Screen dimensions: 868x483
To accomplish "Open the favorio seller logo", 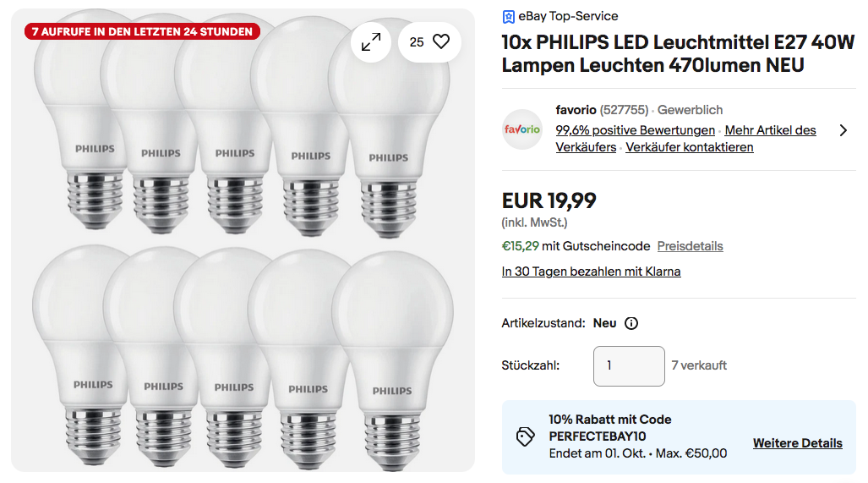I will [522, 129].
